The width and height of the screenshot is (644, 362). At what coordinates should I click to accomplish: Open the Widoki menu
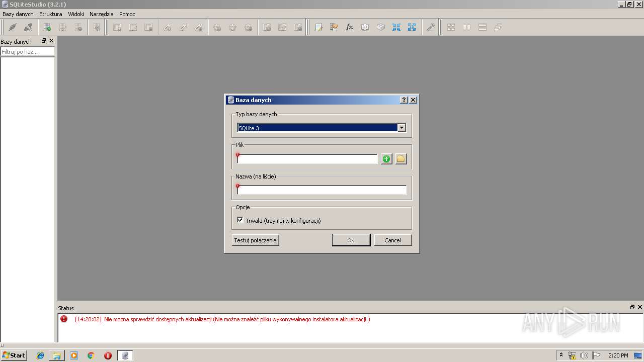[x=76, y=14]
